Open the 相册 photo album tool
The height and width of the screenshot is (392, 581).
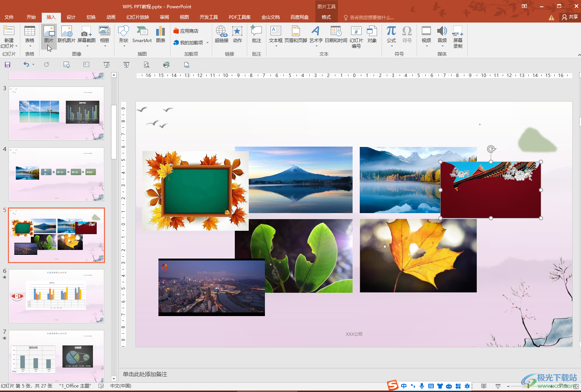click(105, 36)
